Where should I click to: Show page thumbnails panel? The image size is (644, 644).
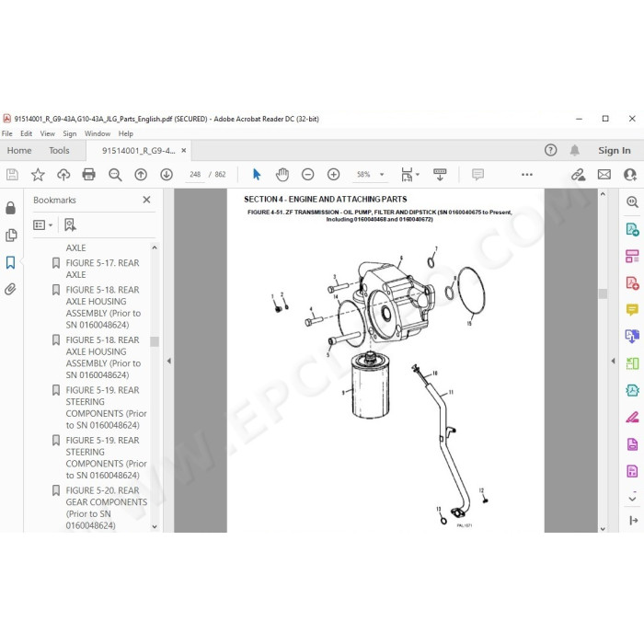[11, 235]
